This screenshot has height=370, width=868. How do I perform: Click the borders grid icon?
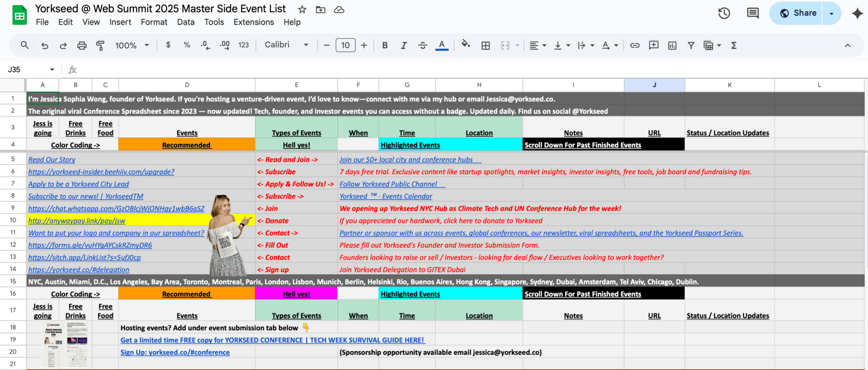click(x=486, y=45)
